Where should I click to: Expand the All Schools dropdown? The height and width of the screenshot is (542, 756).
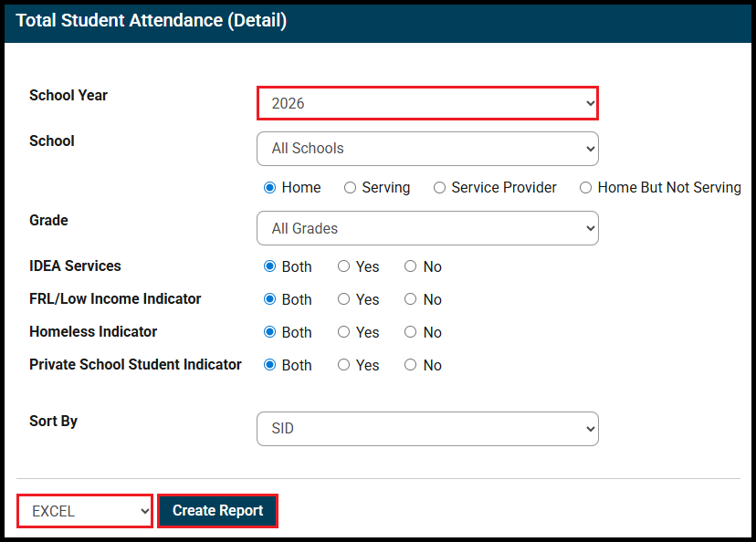tap(426, 149)
